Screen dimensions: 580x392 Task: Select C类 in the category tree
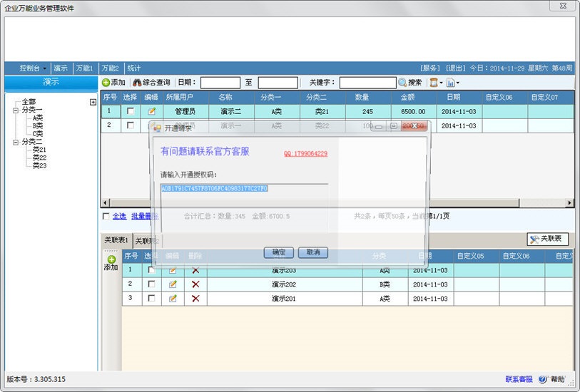38,134
